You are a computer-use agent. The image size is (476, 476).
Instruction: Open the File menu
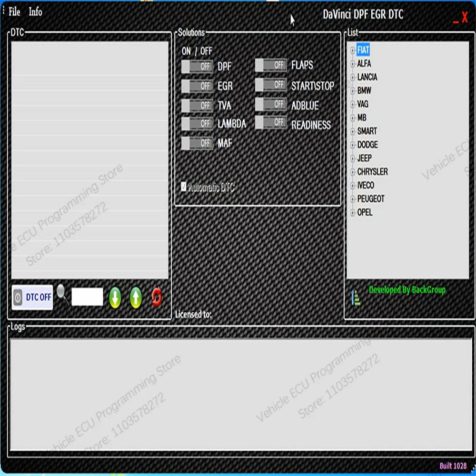click(x=14, y=12)
